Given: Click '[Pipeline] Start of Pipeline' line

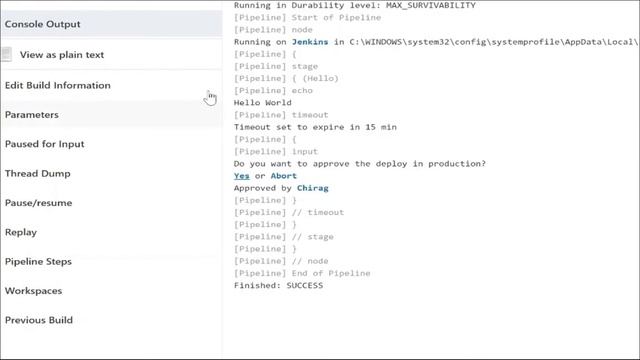Looking at the screenshot, I should [x=307, y=18].
